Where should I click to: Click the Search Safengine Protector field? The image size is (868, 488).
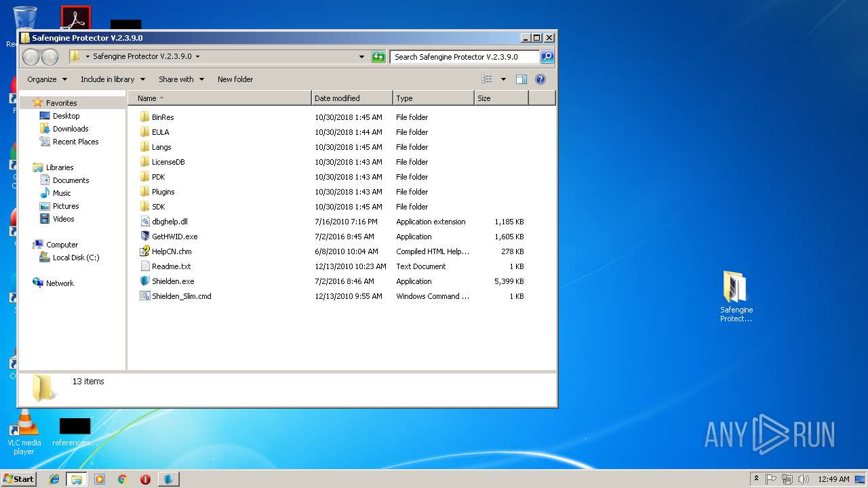click(465, 57)
